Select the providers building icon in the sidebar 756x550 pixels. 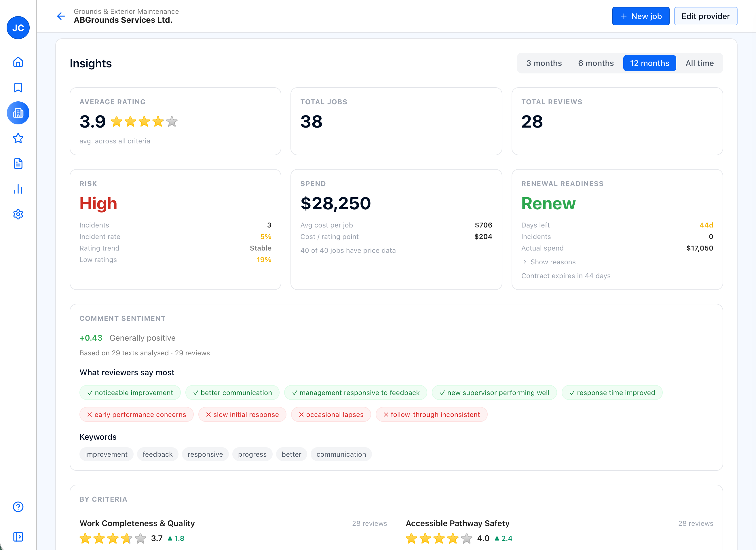[18, 113]
